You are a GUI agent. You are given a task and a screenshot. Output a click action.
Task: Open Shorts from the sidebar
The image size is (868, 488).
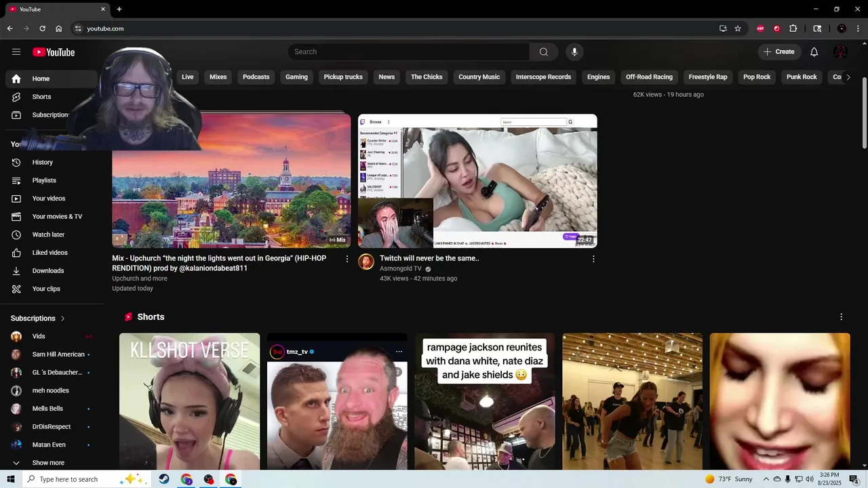tap(52, 97)
